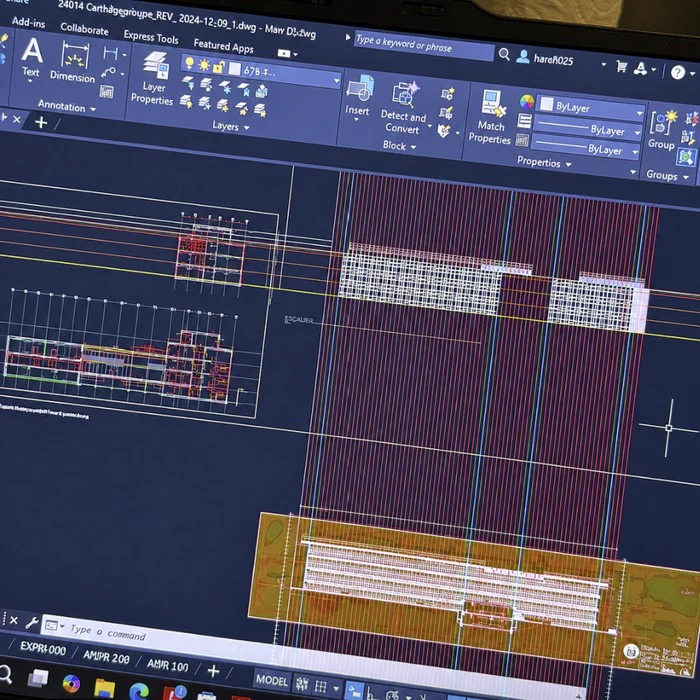Expand the Groups panel

coord(667,175)
